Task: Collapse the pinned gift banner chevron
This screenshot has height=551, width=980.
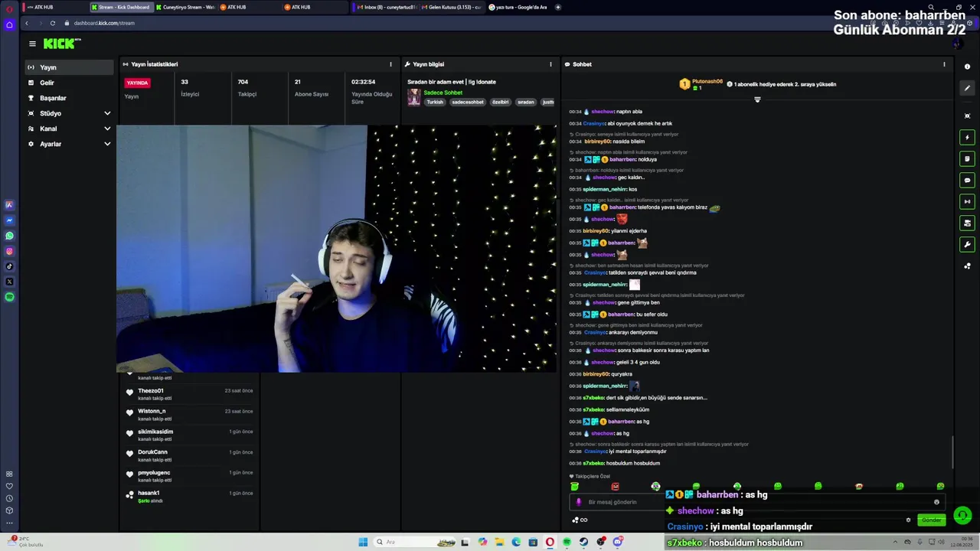Action: tap(757, 99)
